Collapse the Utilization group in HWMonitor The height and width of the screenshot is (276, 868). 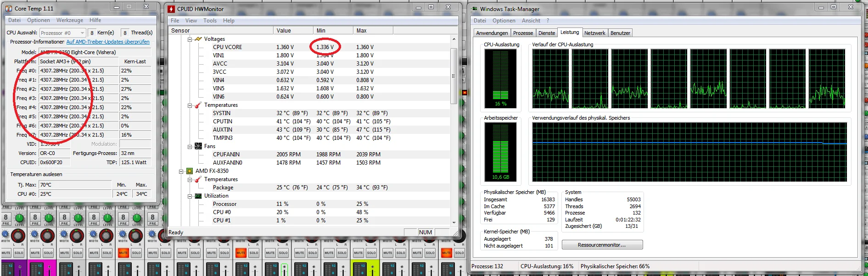click(x=190, y=196)
